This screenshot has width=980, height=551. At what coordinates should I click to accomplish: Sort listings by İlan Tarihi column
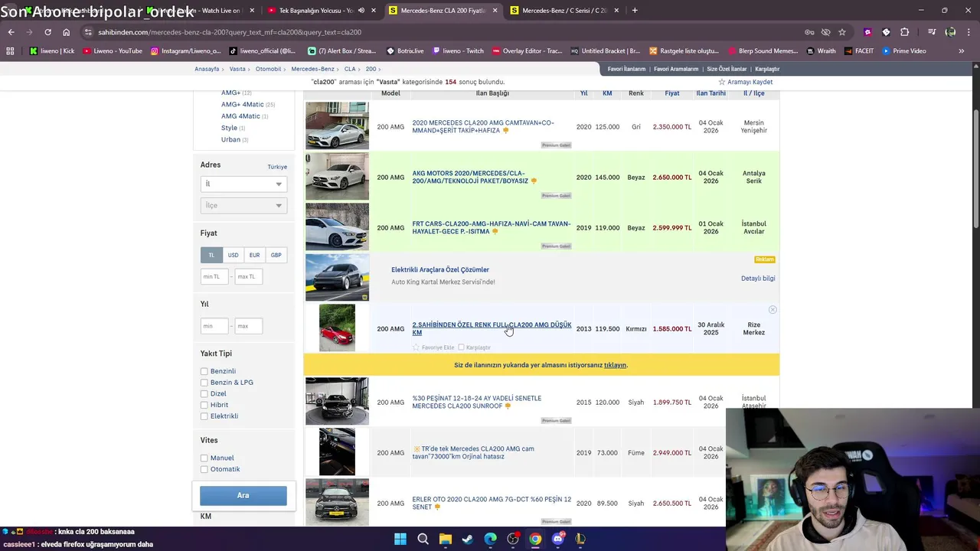coord(710,93)
